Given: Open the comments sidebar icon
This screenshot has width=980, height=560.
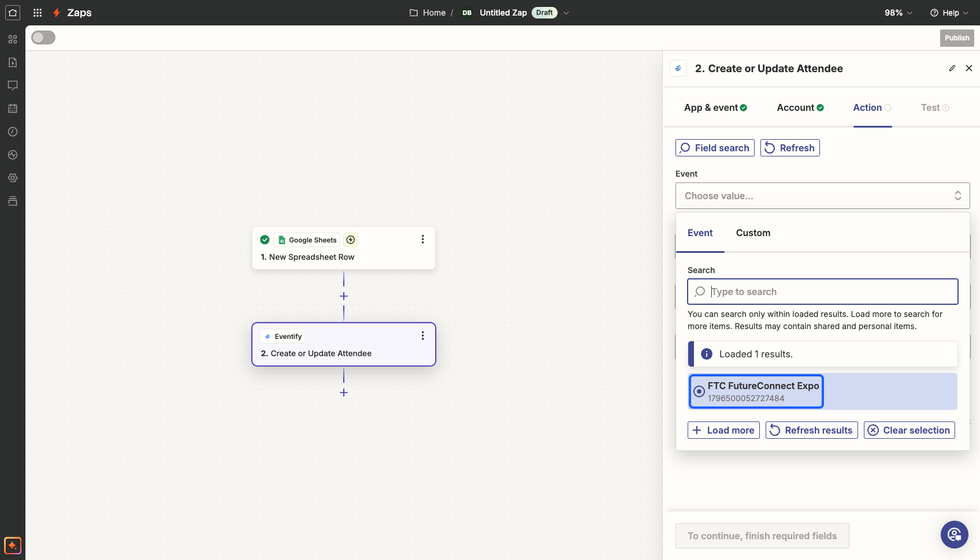Looking at the screenshot, I should [x=13, y=85].
